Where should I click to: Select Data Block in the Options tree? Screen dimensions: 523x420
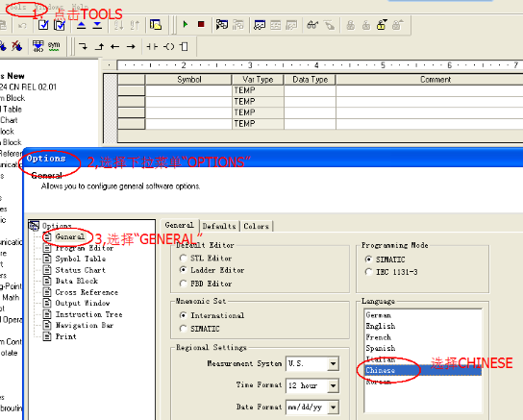(77, 281)
